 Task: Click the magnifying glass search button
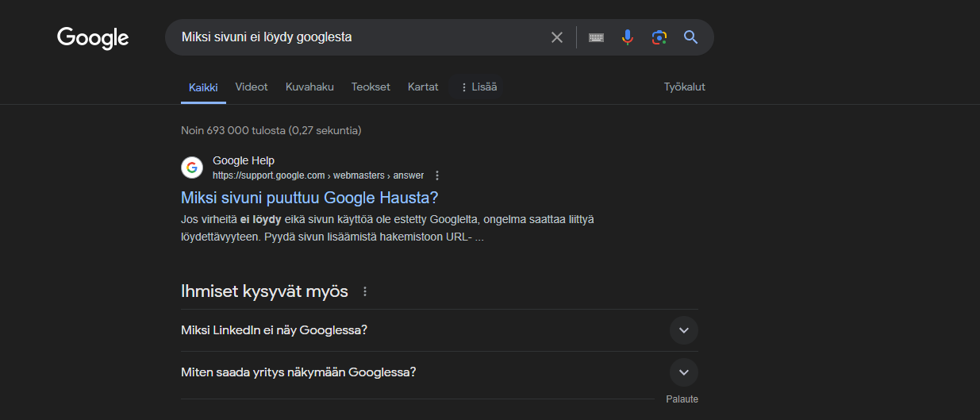click(x=690, y=37)
